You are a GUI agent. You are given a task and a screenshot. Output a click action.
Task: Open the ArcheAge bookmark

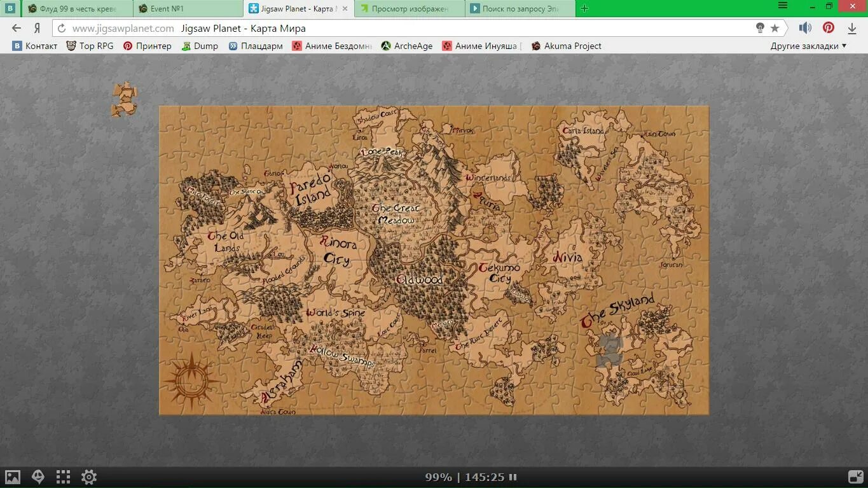click(407, 46)
